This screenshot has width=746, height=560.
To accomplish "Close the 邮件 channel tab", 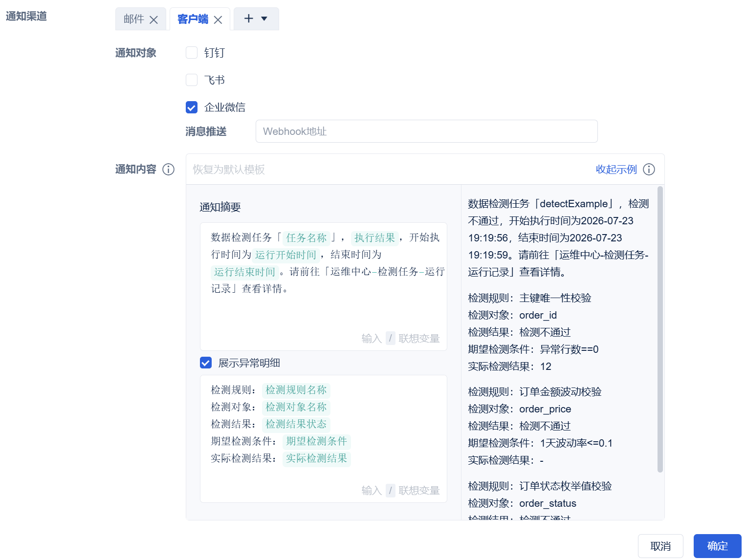I will (154, 20).
